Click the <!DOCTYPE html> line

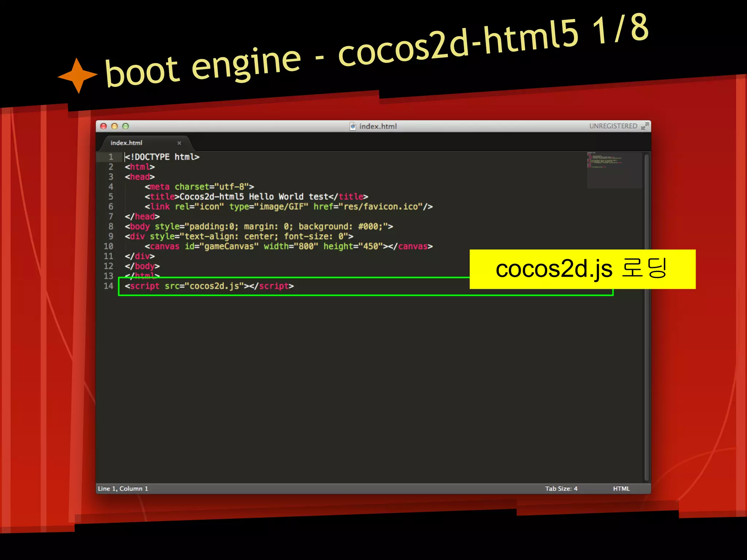point(162,157)
